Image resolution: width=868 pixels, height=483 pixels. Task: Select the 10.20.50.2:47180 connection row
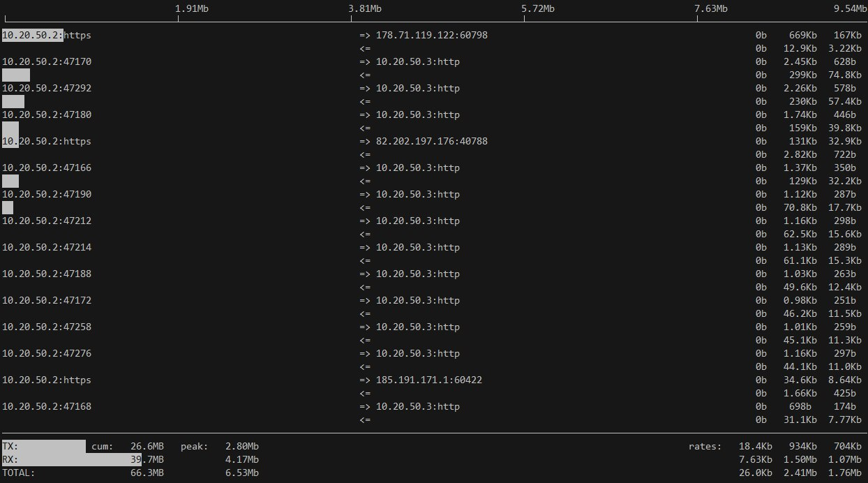point(47,114)
